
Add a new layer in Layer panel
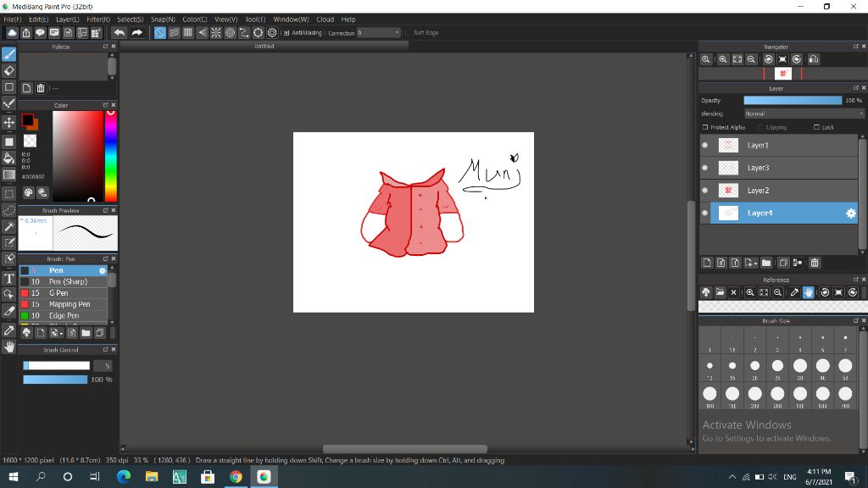tap(707, 263)
